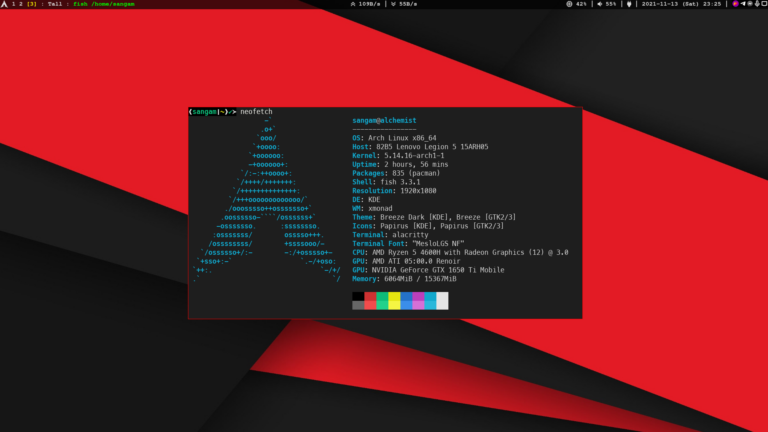Click the Kernel: 5.14.16-arch1-1 line

[x=398, y=156]
